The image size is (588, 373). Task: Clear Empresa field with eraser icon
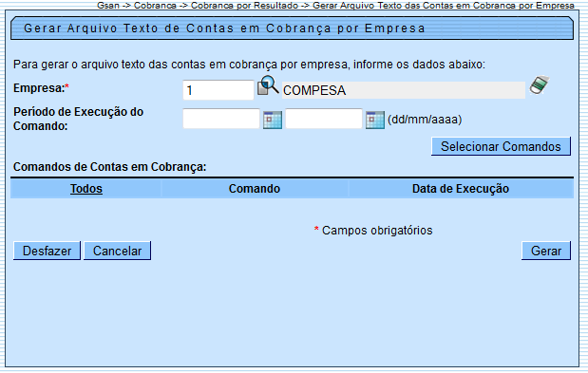point(539,85)
